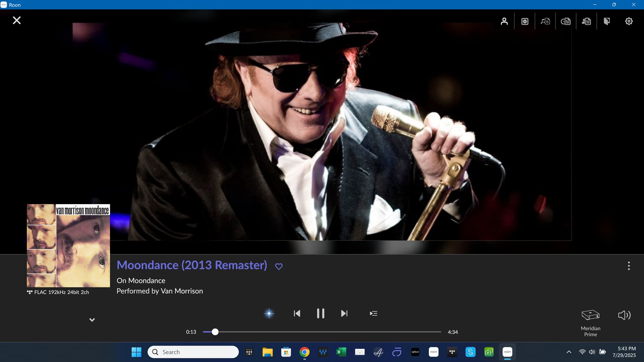Open performer Van Morrison link
Screen dimensions: 644x362
tap(182, 291)
